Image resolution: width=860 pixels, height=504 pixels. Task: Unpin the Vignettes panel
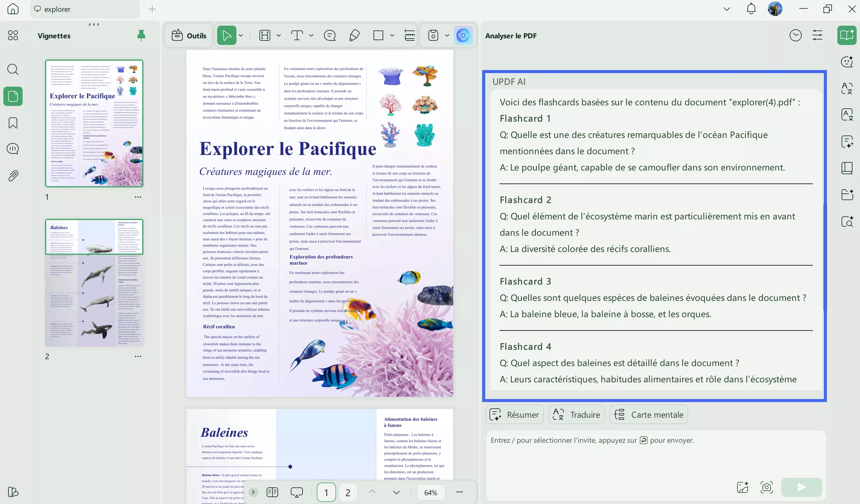141,36
